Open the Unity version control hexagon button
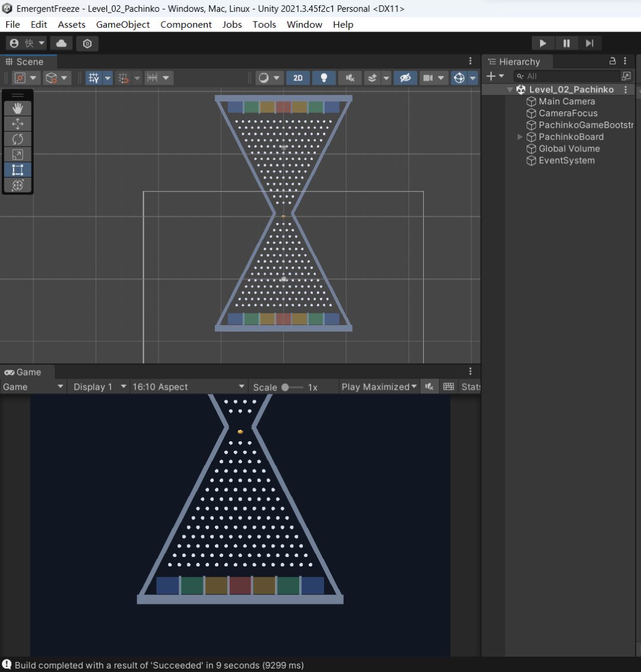The width and height of the screenshot is (641, 672). click(x=87, y=43)
